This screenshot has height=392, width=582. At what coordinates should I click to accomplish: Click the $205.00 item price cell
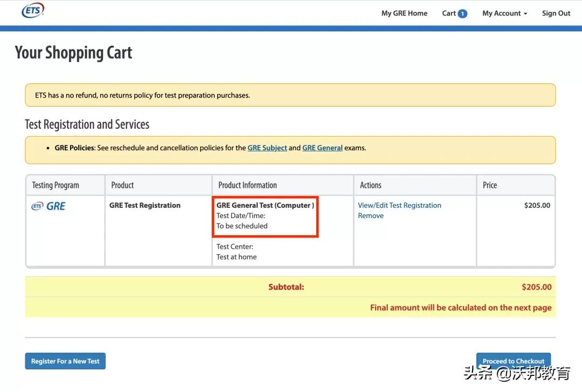537,205
